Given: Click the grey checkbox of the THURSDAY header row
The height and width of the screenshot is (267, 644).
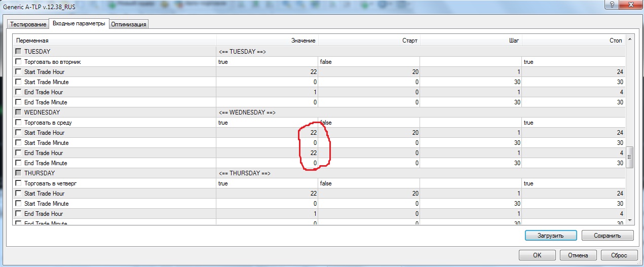Looking at the screenshot, I should [19, 173].
